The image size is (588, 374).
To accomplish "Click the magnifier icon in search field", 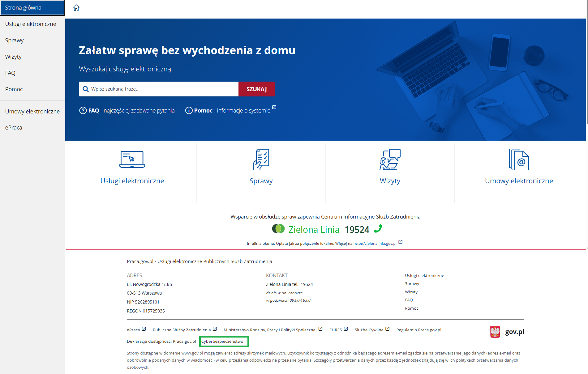I will click(x=86, y=89).
